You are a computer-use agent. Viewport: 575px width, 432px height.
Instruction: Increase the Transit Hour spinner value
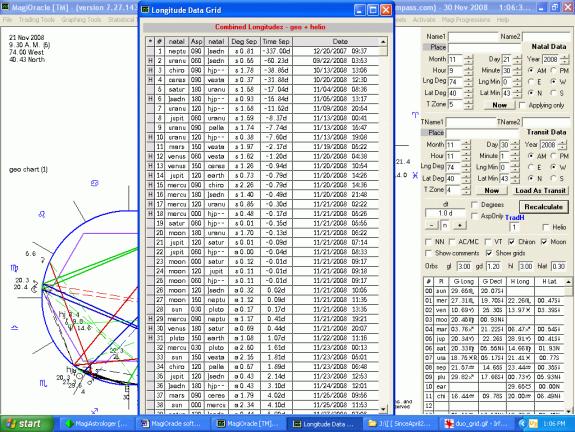[x=466, y=154]
